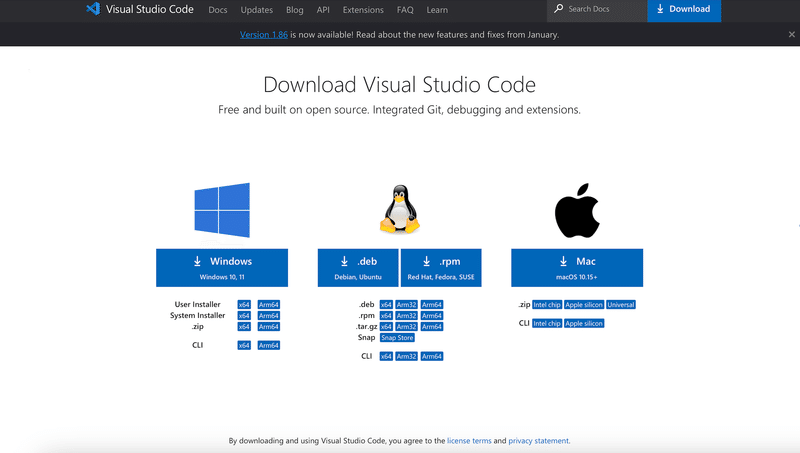Image resolution: width=800 pixels, height=453 pixels.
Task: Download the .deb Debian, Ubuntu package
Action: pyautogui.click(x=358, y=268)
